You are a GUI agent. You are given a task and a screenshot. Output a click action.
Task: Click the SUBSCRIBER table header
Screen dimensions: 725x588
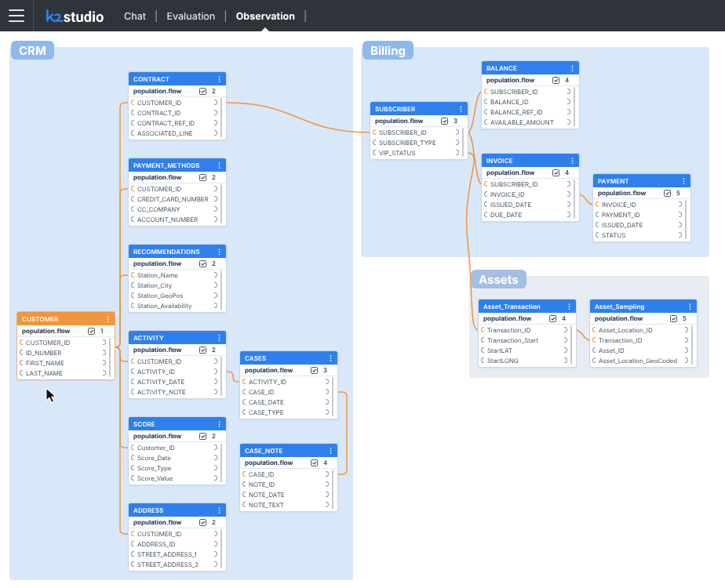tap(419, 109)
